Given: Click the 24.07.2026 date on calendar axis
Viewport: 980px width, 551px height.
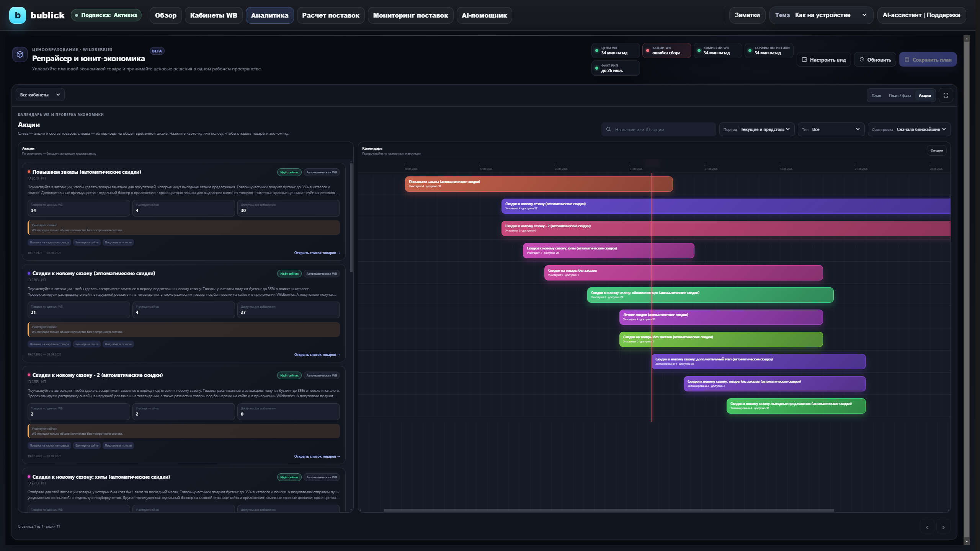Looking at the screenshot, I should (561, 169).
